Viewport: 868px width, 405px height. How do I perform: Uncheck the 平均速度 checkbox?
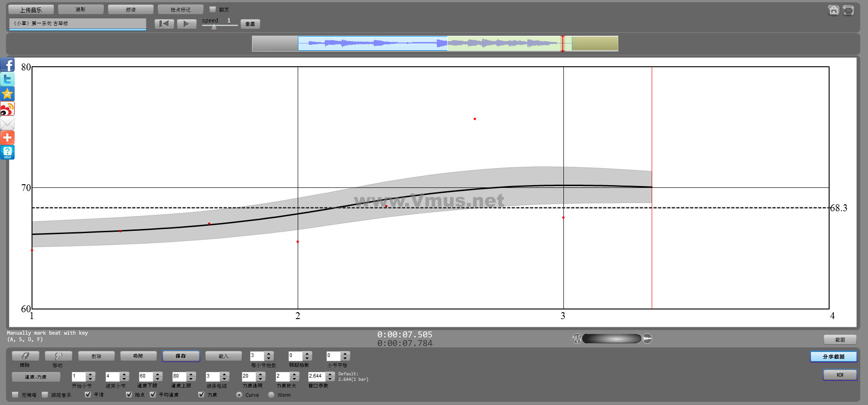tap(153, 394)
